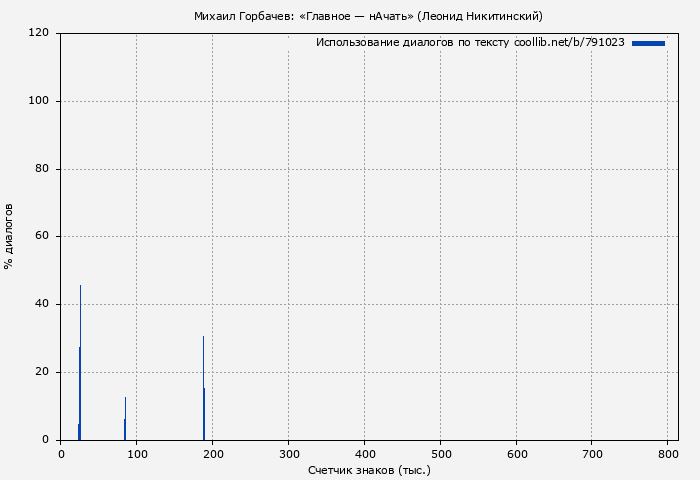700x480 pixels.
Task: Click the chart title about Михаил Горбачев
Action: (368, 16)
